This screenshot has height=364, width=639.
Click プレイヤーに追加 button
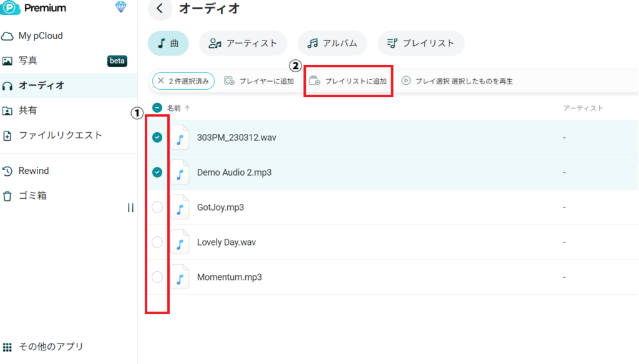tap(259, 81)
